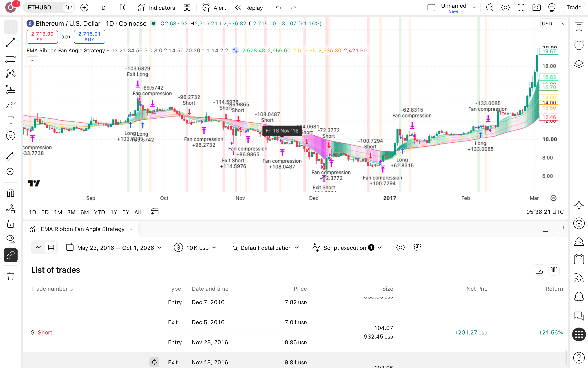Image resolution: width=588 pixels, height=368 pixels.
Task: Expand the Default detalization dropdown
Action: point(265,248)
